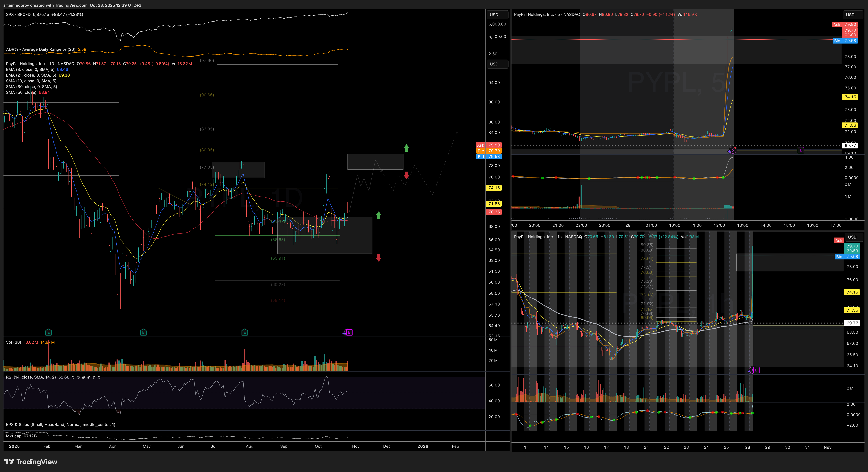This screenshot has height=472, width=868.
Task: Select the lower red down arrow near 63.91
Action: [378, 258]
